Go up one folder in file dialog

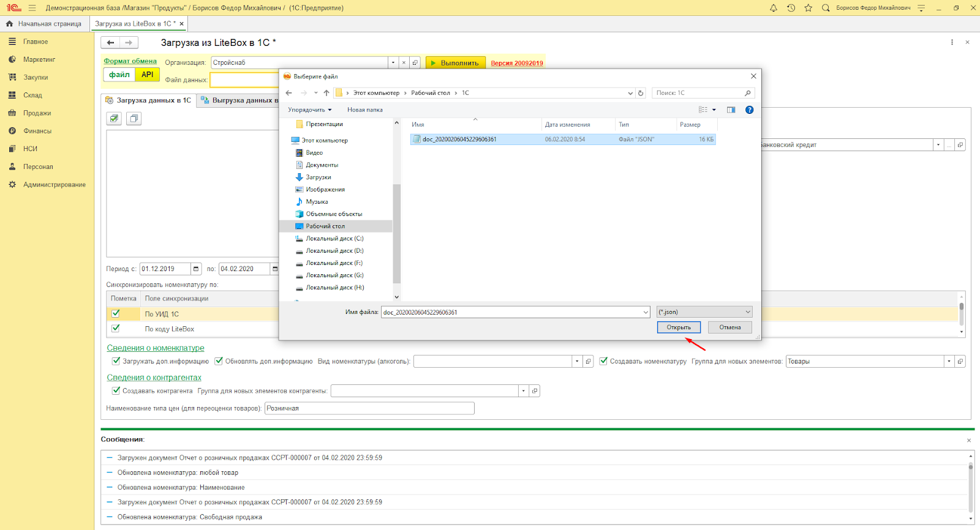[326, 93]
